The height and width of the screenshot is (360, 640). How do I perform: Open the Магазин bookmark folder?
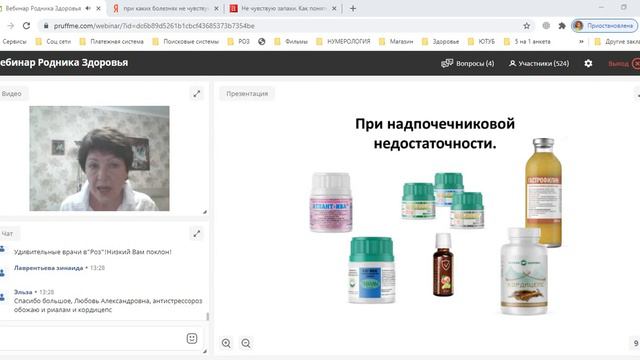pos(396,42)
